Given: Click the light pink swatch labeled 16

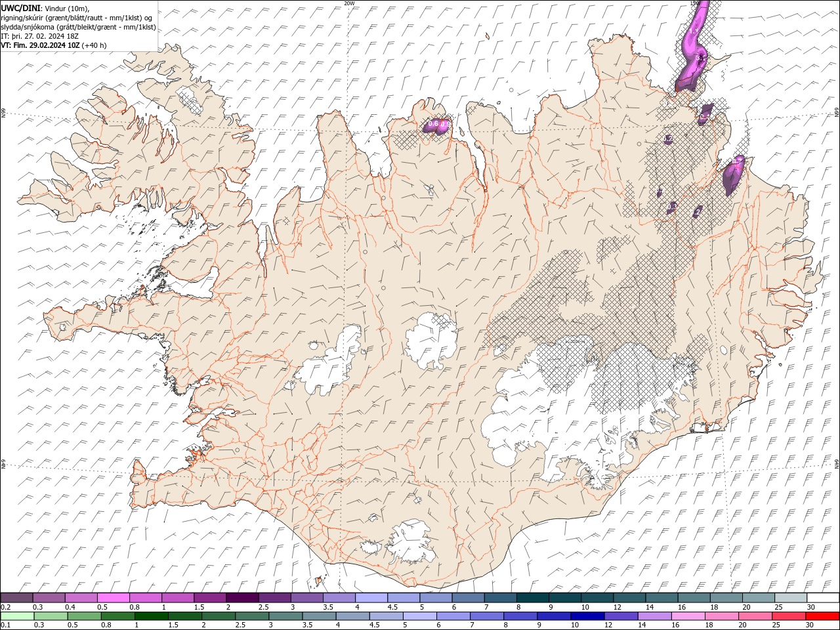Looking at the screenshot, I should point(688,616).
